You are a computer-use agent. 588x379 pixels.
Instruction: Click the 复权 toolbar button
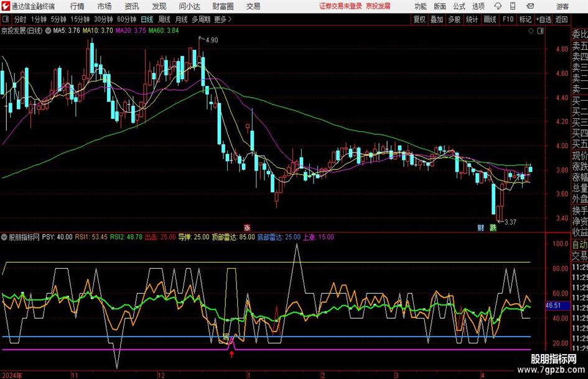[x=419, y=19]
